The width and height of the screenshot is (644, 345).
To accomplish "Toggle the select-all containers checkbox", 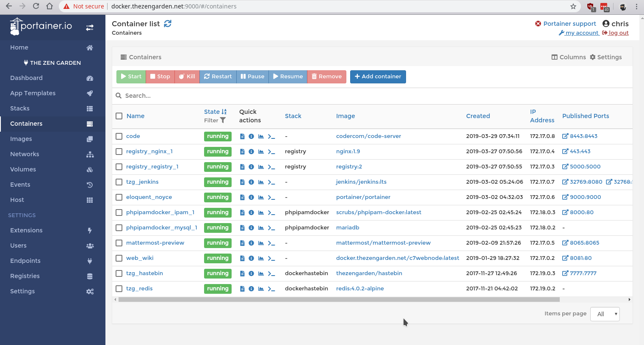I will tap(119, 116).
